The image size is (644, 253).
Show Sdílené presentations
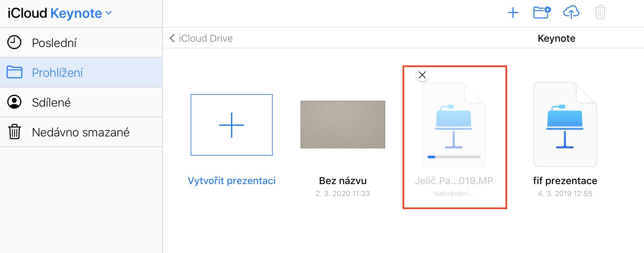coord(81,102)
